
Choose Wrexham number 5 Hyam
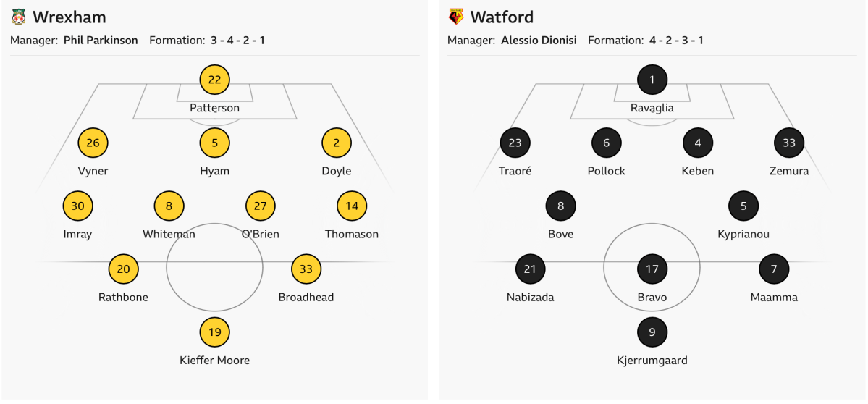tap(215, 143)
